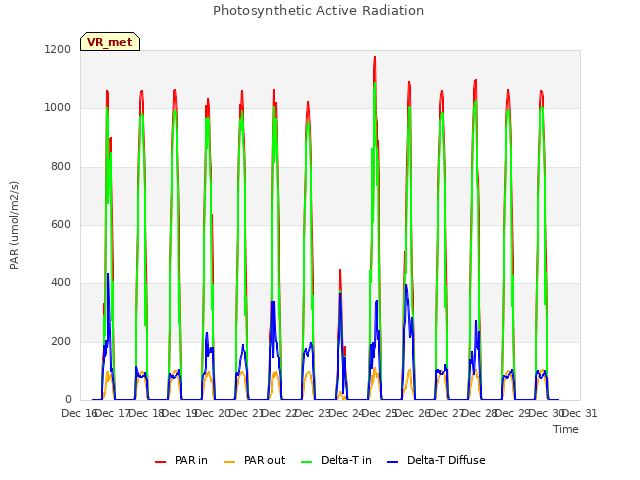This screenshot has height=480, width=640.
Task: Click the Time x-axis label
Action: (x=566, y=429)
